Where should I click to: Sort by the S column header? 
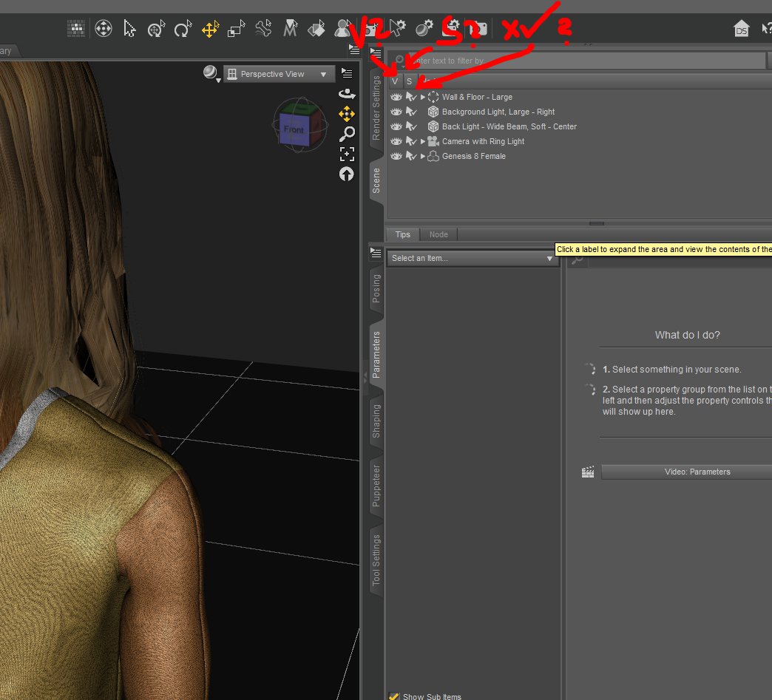pos(410,81)
